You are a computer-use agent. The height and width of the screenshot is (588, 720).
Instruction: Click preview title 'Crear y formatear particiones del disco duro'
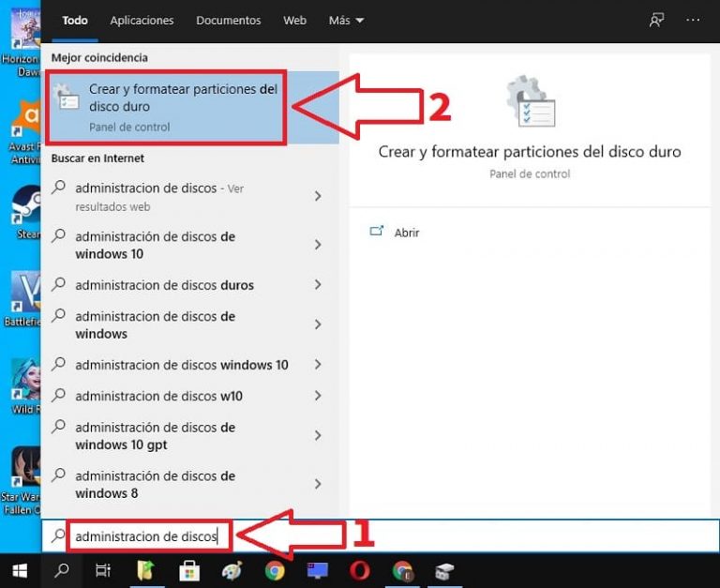(530, 152)
